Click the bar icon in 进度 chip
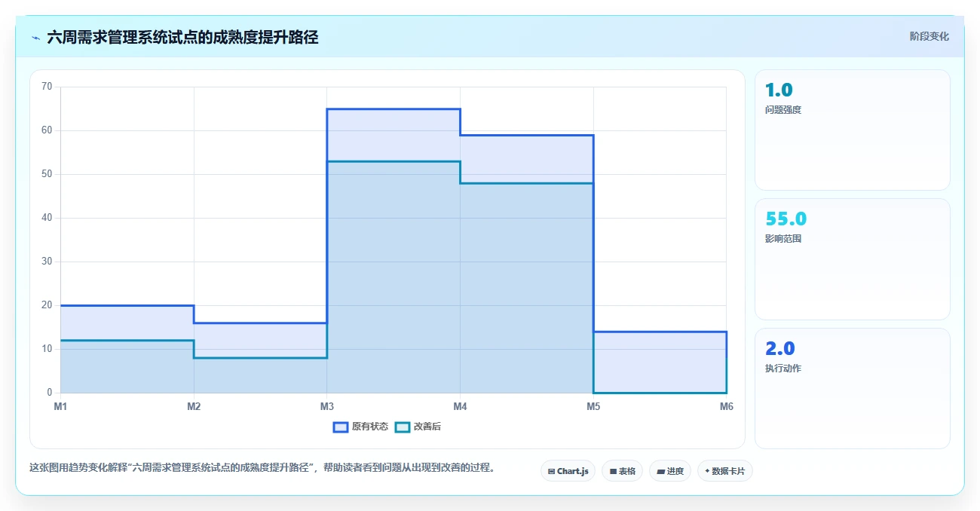This screenshot has width=980, height=511. [x=660, y=471]
